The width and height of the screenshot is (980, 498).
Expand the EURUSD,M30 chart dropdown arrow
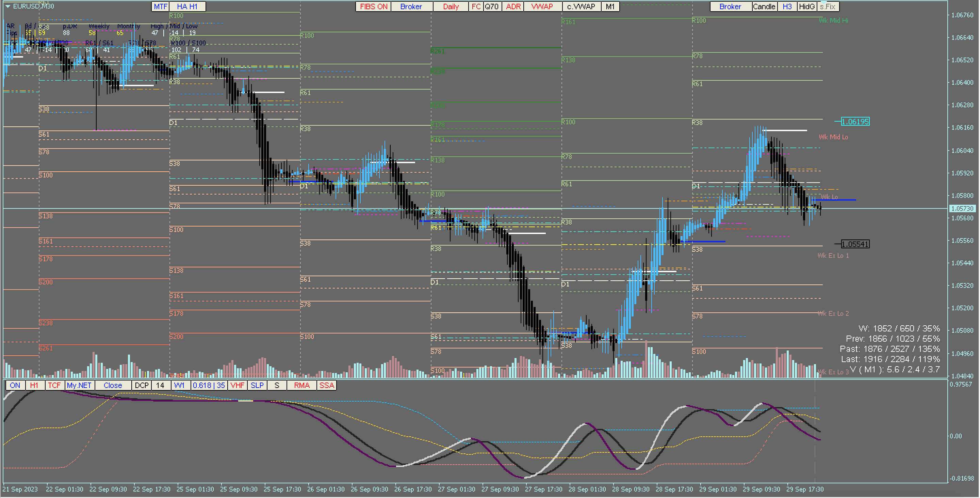click(7, 6)
